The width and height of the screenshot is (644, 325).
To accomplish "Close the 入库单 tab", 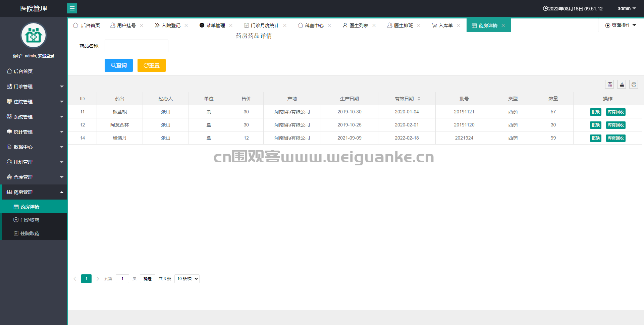I will click(x=459, y=25).
